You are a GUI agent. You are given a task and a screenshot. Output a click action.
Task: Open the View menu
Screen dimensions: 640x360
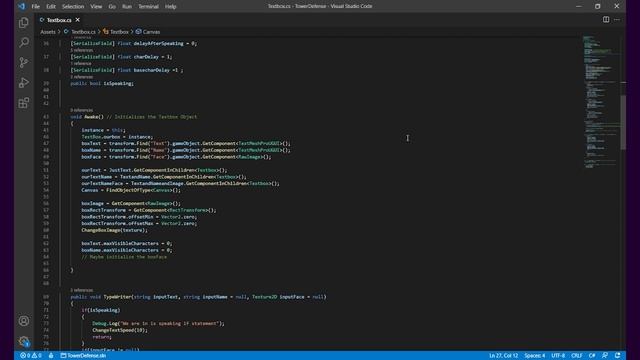pyautogui.click(x=96, y=7)
